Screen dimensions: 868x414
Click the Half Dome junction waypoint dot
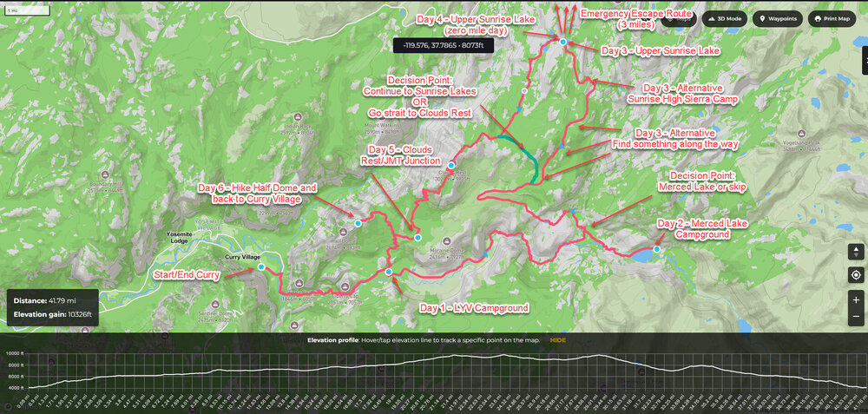[x=418, y=238]
